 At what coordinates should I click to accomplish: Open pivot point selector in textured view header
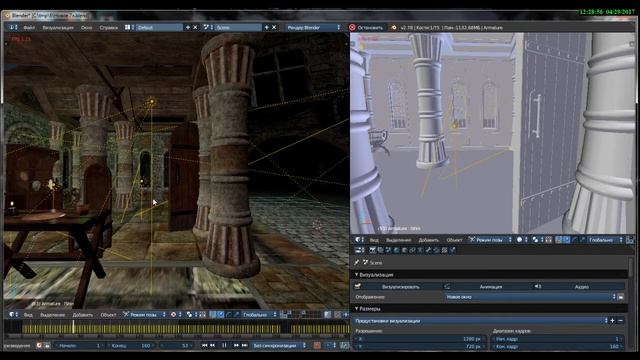192,314
